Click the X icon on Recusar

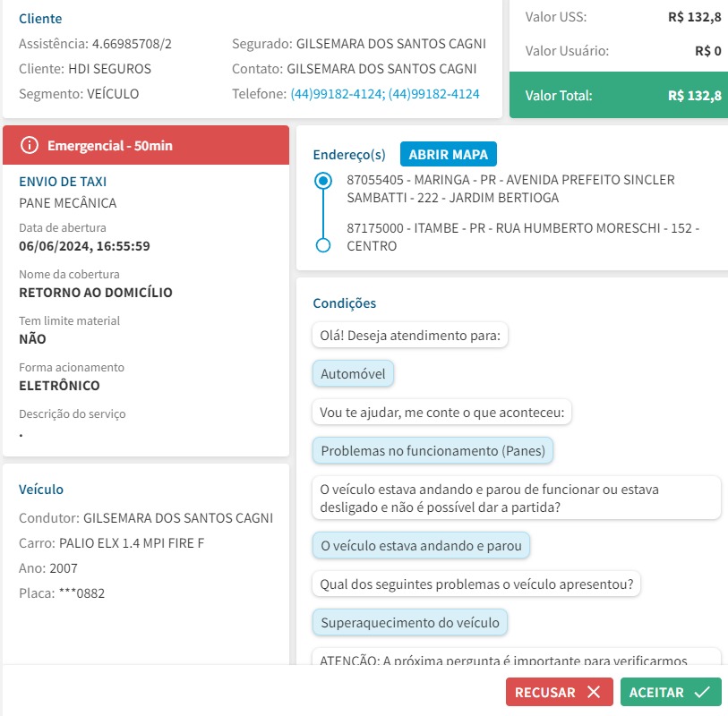[x=594, y=692]
